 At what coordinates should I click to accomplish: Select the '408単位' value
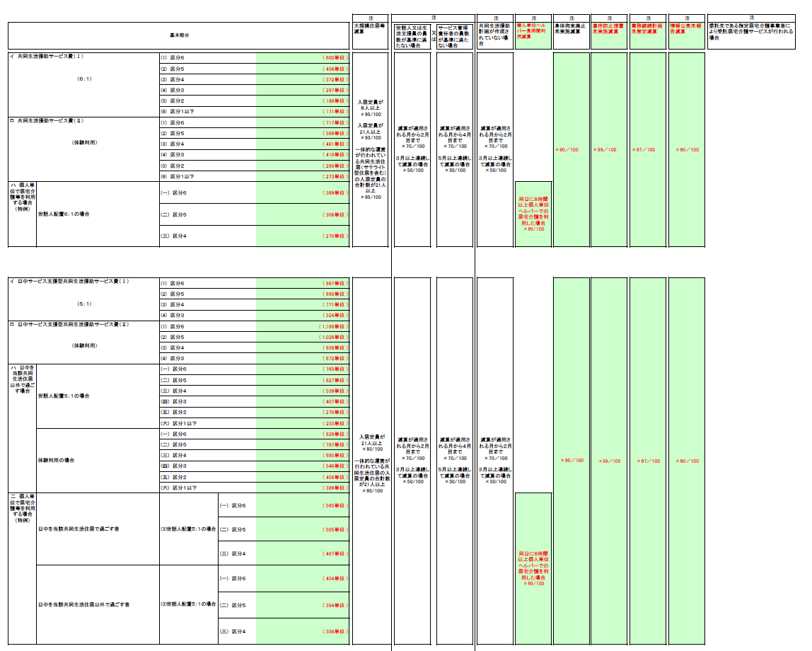[x=335, y=477]
